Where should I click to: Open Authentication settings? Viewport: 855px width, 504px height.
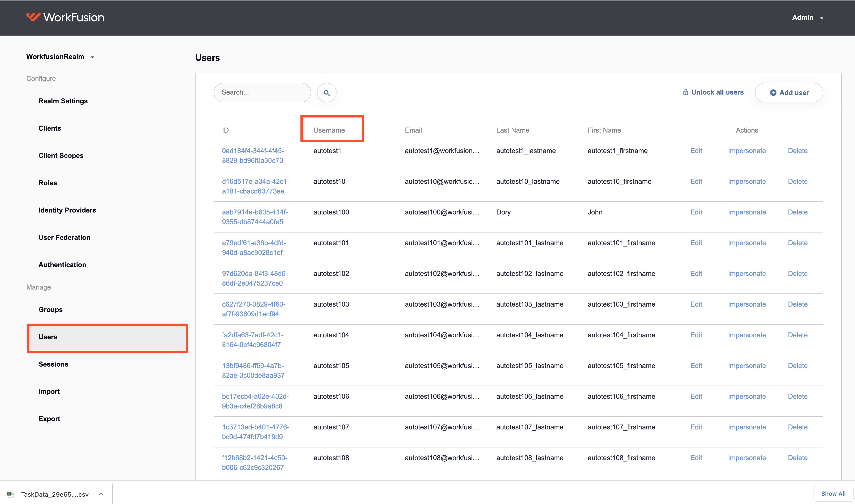coord(62,265)
